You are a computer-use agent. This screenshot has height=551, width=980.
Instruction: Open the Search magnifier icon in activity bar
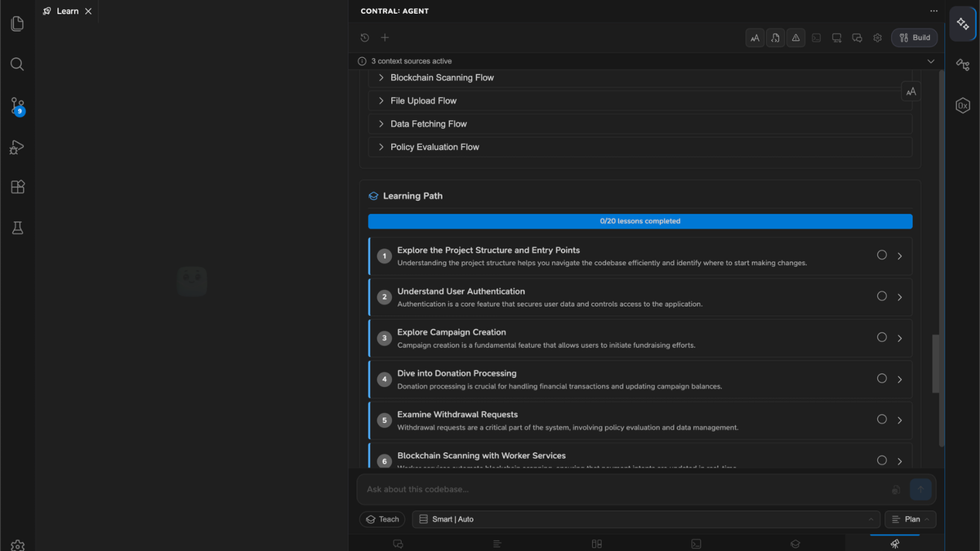(17, 64)
